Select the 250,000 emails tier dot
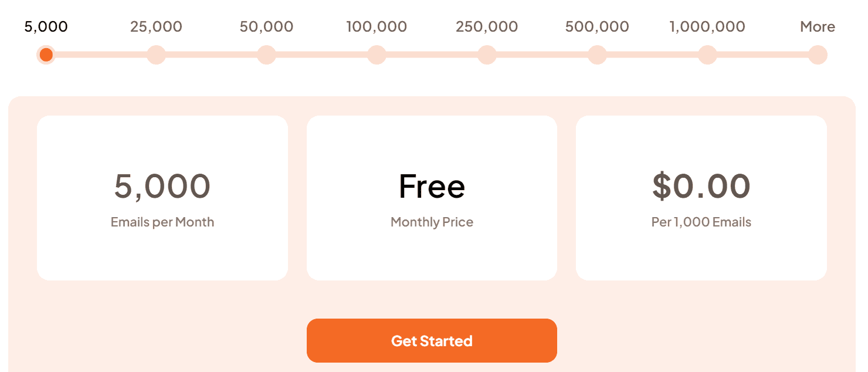 (487, 55)
